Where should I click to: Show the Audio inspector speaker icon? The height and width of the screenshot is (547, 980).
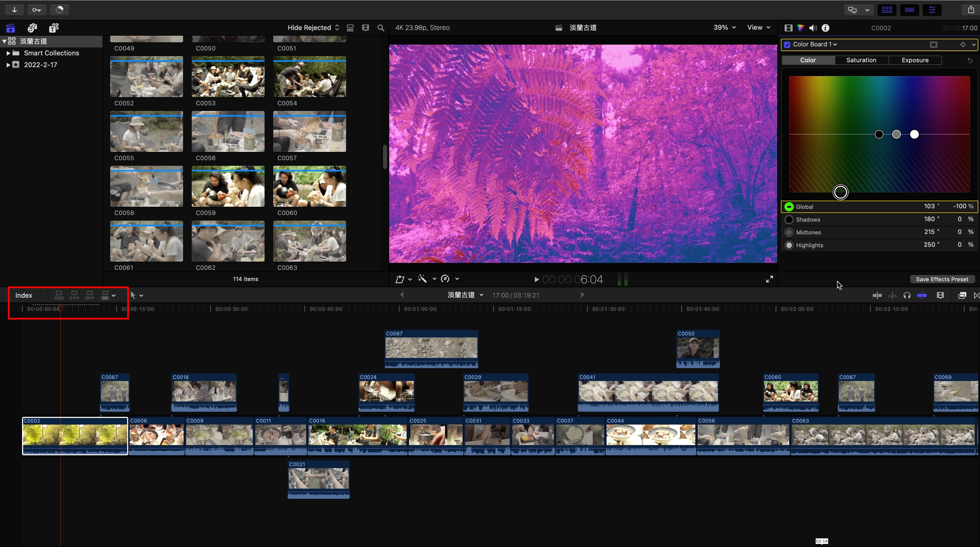click(813, 28)
